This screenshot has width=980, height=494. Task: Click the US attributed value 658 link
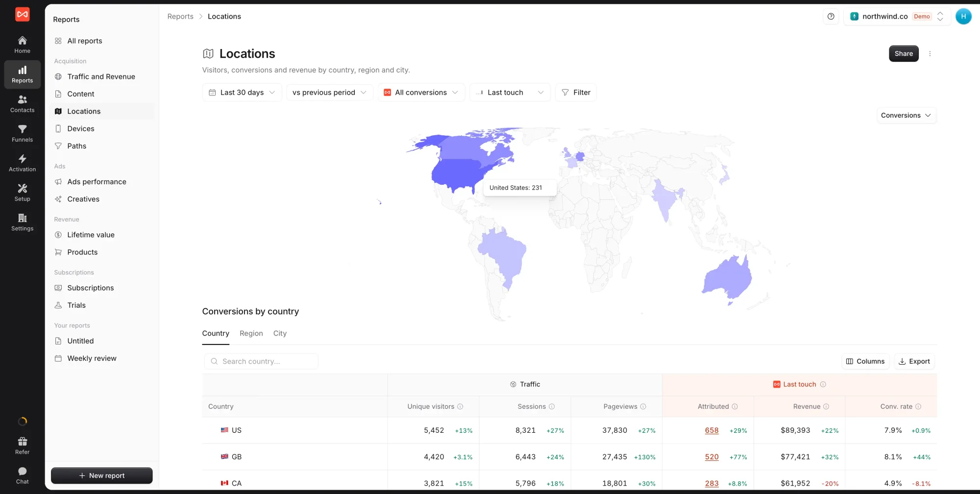[x=711, y=430]
